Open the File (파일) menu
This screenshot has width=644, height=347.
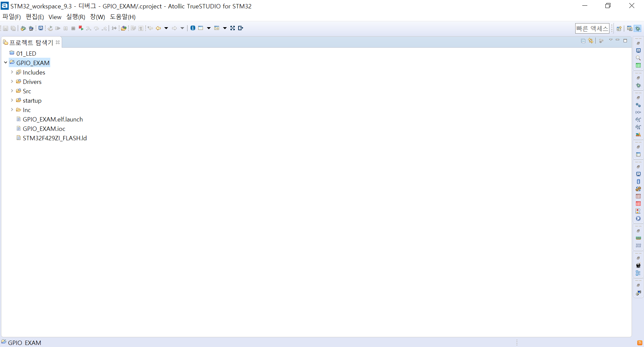point(12,17)
